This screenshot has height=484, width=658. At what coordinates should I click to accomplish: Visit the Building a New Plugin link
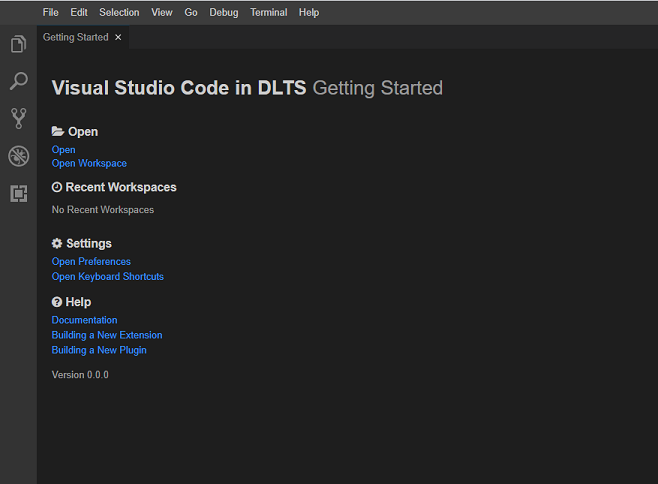[99, 350]
